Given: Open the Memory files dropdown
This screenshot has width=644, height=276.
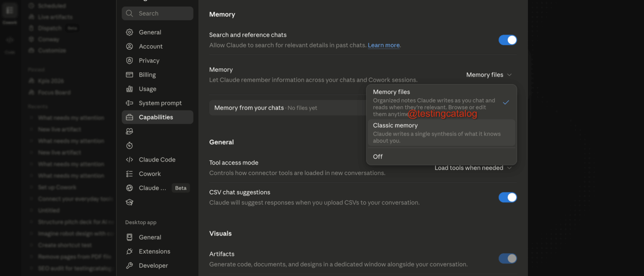Looking at the screenshot, I should (x=489, y=75).
